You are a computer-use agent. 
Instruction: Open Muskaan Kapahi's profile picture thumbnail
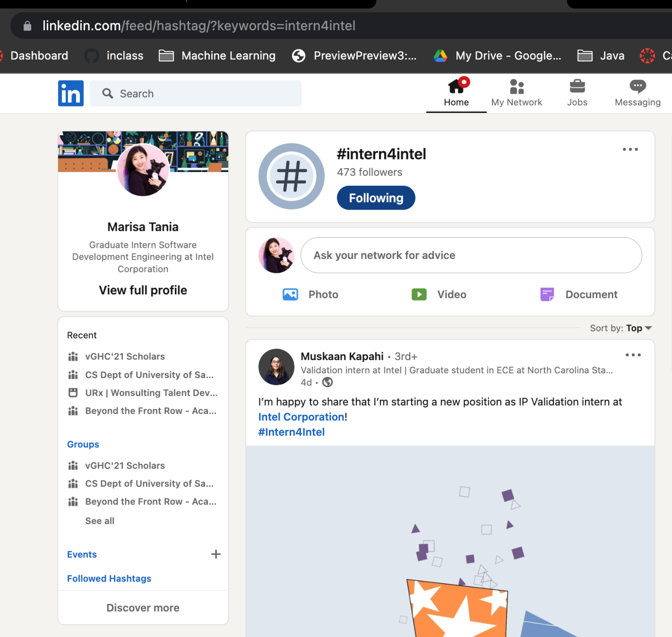point(276,367)
